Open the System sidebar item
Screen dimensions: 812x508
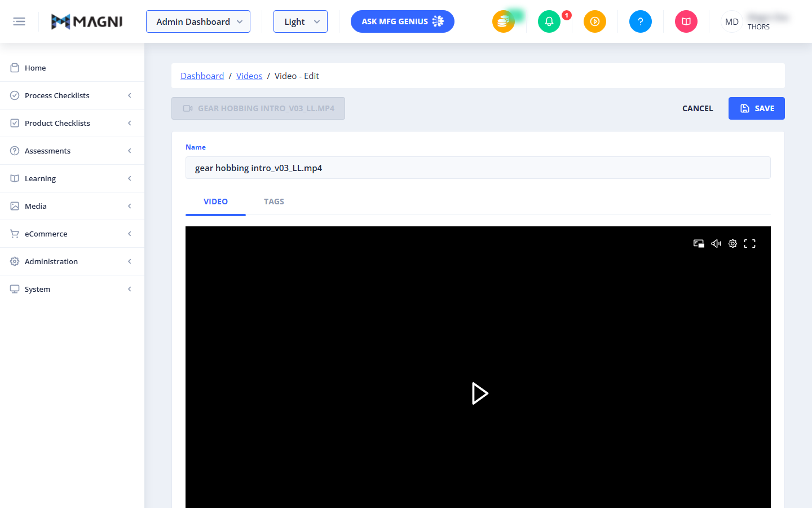tap(72, 289)
